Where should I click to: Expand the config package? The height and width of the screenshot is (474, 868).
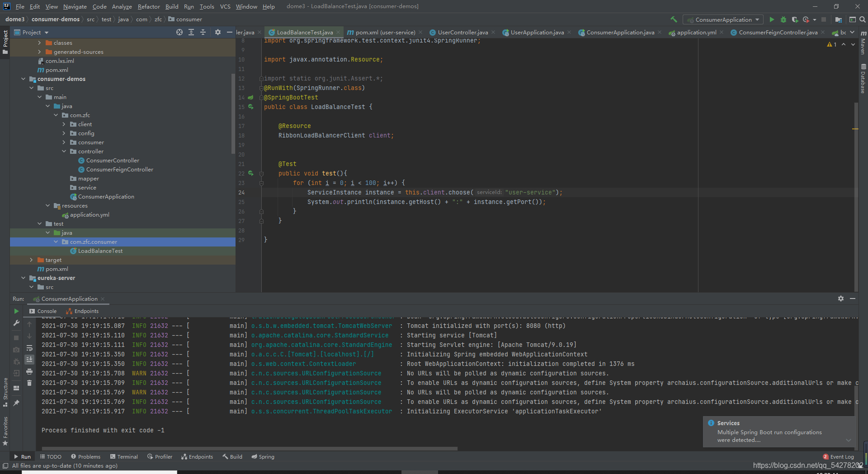[x=64, y=133]
